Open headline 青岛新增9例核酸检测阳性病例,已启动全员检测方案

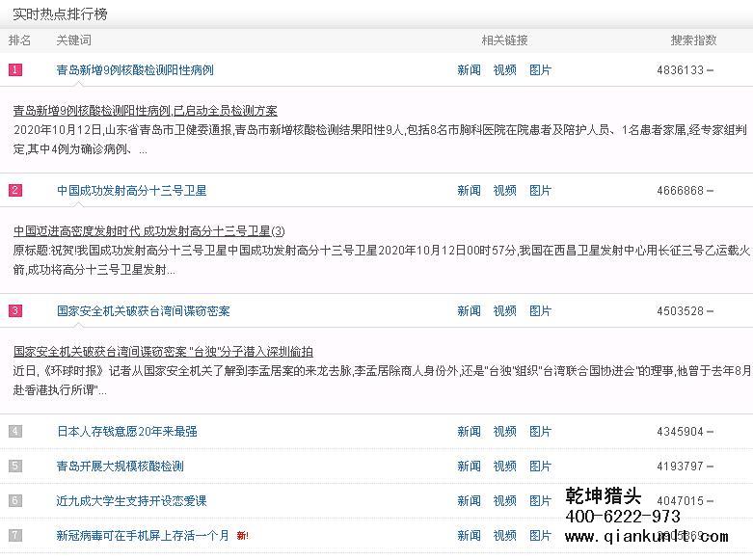[x=145, y=111]
